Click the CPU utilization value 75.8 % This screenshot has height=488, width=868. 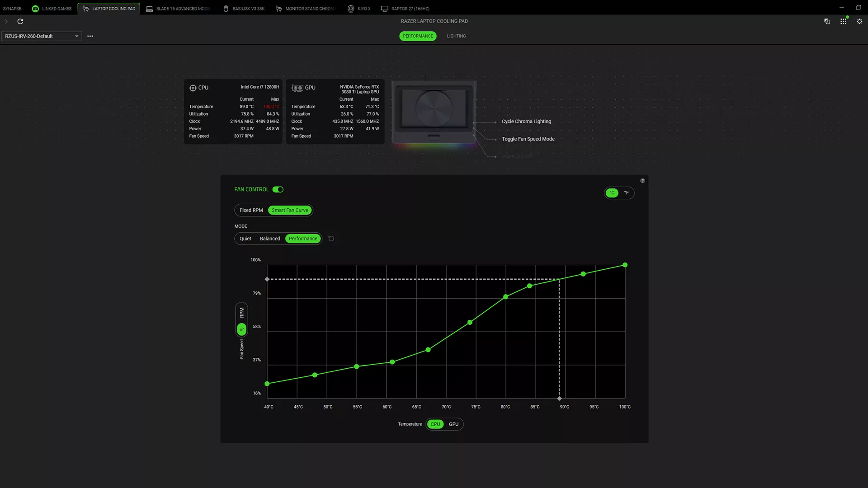(247, 114)
